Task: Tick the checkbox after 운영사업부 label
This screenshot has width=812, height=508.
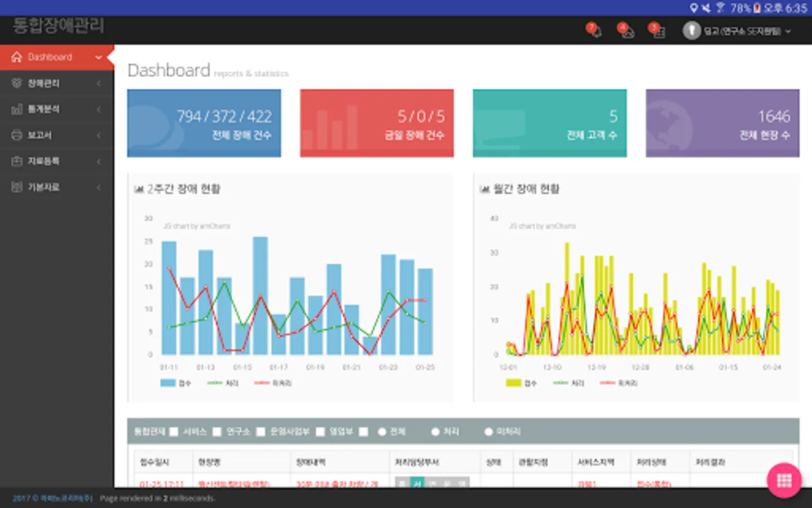Action: tap(320, 432)
